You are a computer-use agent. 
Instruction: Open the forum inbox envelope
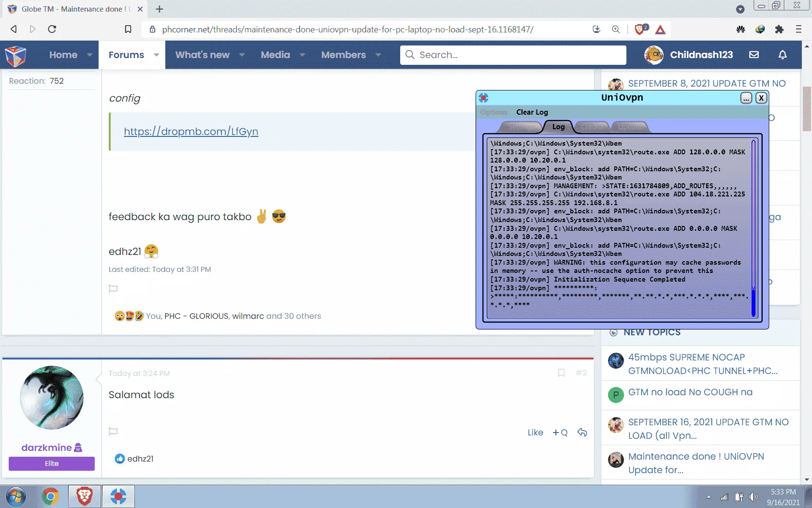tap(754, 55)
